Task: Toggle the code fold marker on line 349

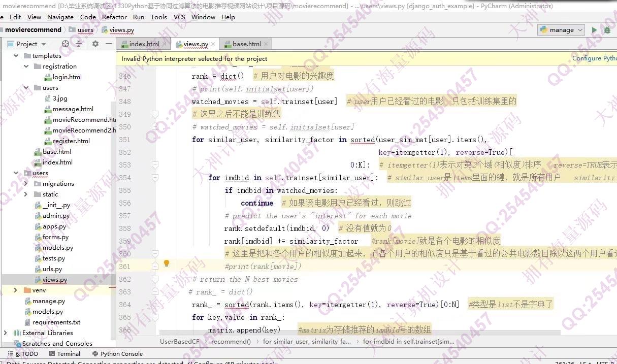Action: tap(155, 114)
